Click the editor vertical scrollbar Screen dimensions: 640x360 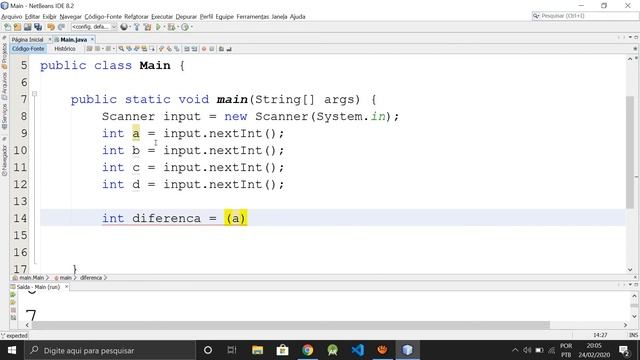pos(630,152)
